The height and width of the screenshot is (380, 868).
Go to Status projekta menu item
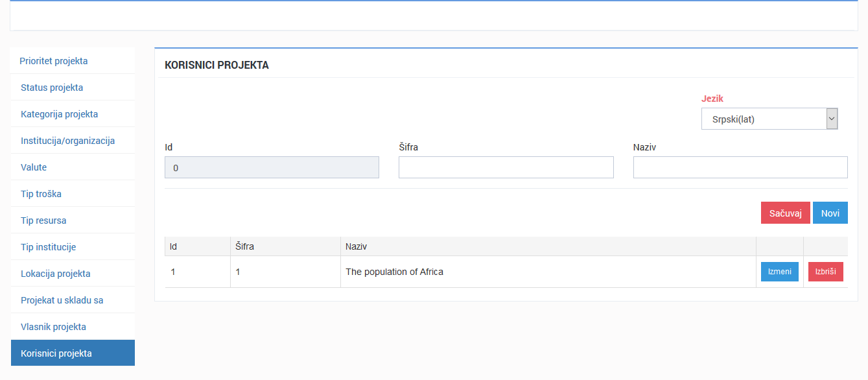tap(52, 88)
